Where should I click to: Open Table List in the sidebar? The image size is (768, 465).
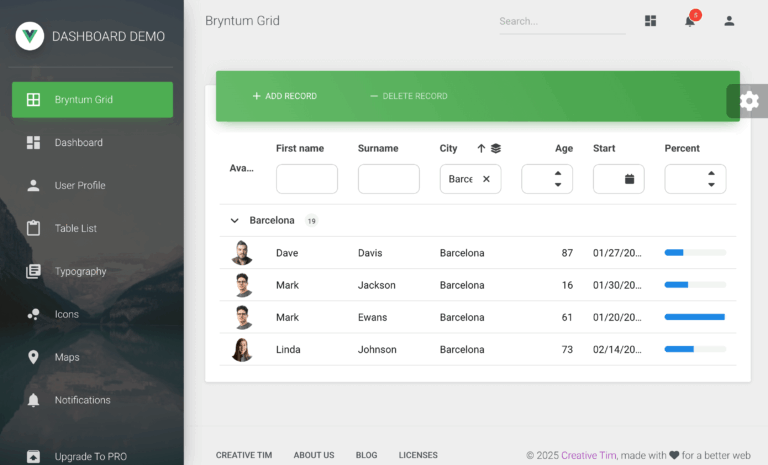pyautogui.click(x=93, y=228)
